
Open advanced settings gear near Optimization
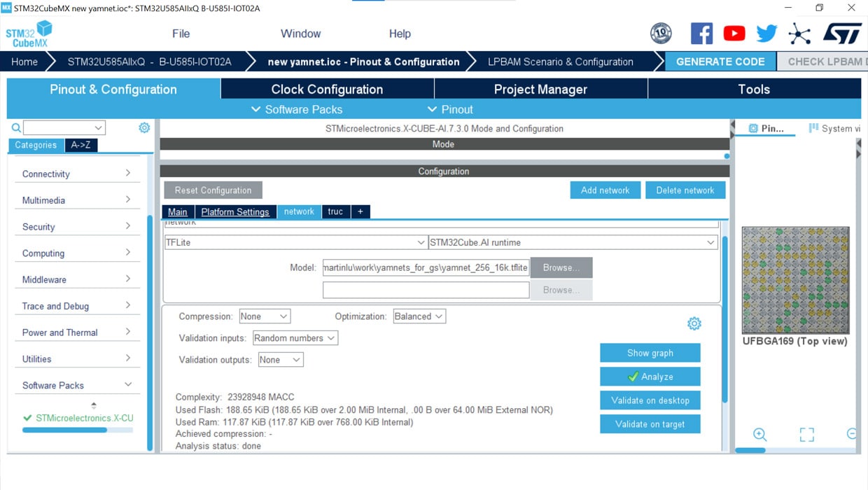pos(694,323)
